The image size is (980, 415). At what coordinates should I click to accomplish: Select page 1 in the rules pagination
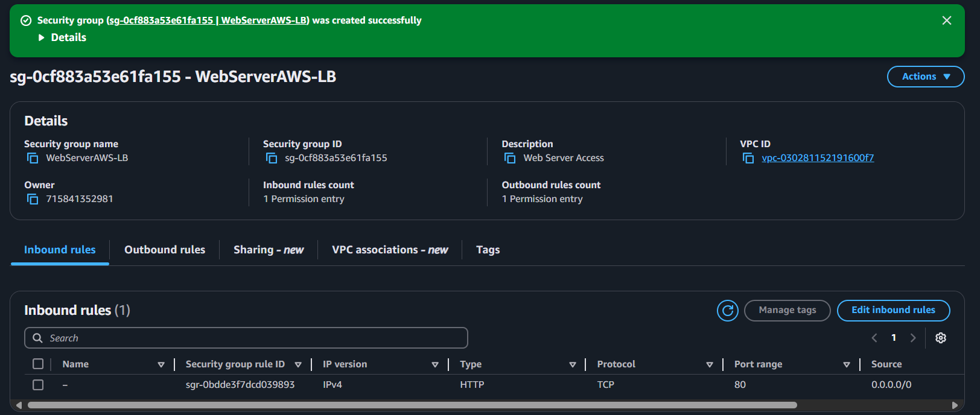coord(894,338)
